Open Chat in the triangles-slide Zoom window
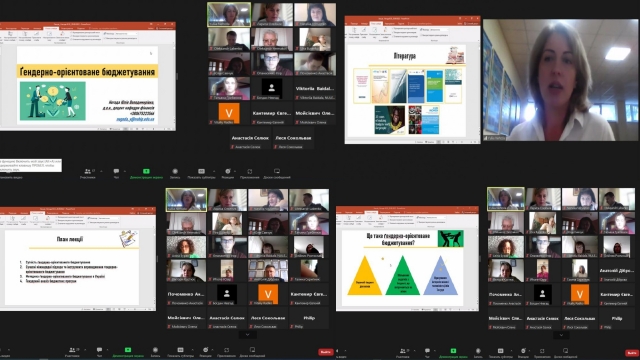The image size is (640, 360). pyautogui.click(x=427, y=353)
